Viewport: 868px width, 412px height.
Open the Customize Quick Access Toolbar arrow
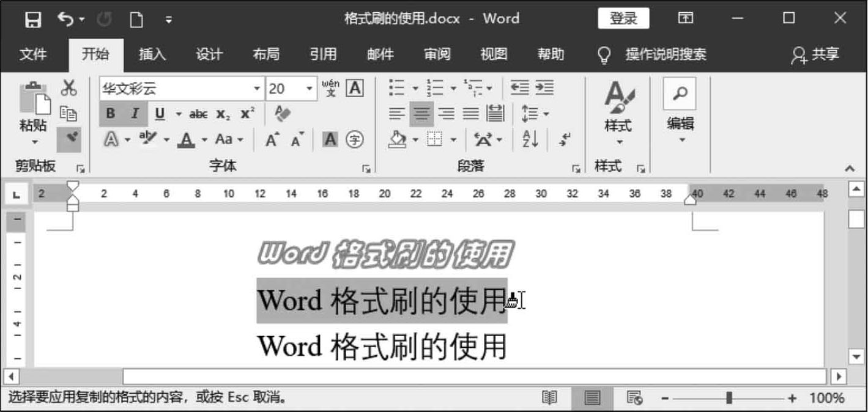point(169,20)
